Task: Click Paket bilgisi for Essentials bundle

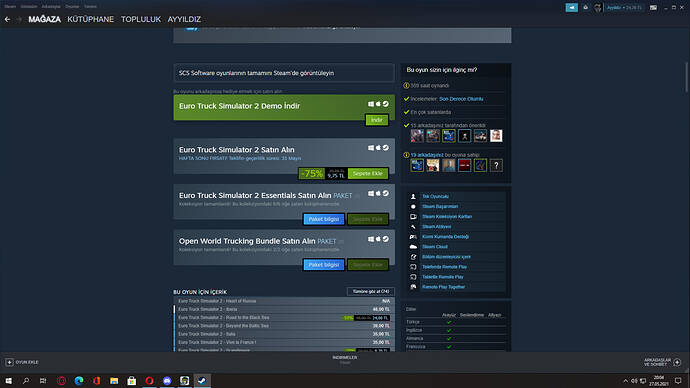Action: [323, 219]
